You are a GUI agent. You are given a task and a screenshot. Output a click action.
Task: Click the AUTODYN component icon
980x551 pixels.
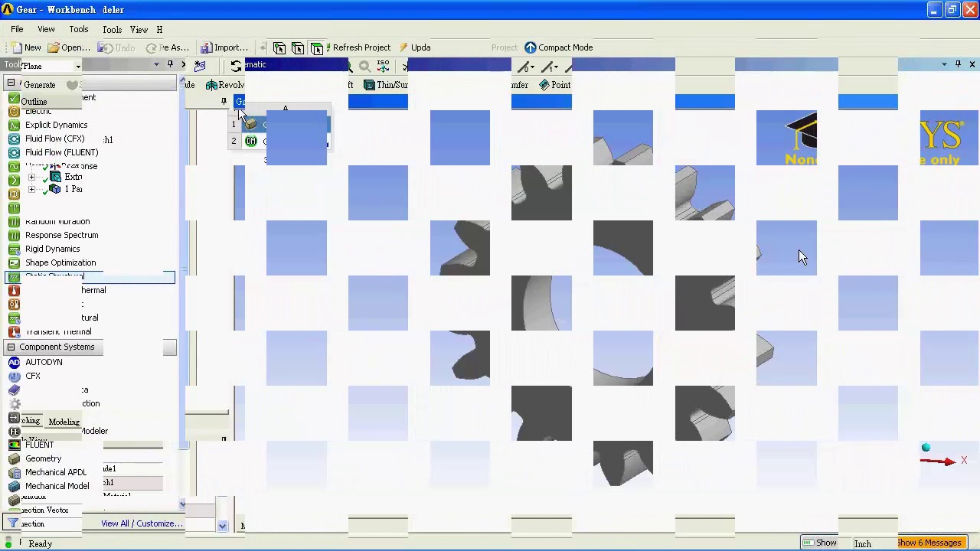[14, 362]
